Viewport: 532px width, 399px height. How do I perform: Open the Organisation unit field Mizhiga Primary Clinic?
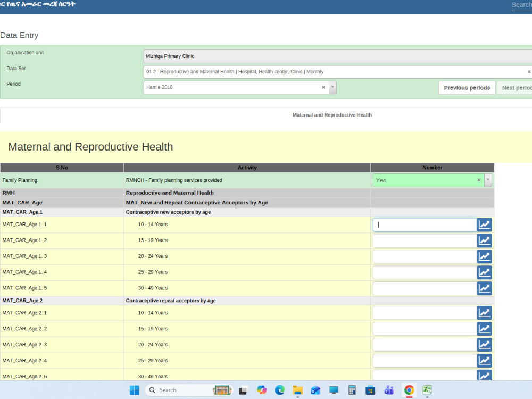coord(338,56)
